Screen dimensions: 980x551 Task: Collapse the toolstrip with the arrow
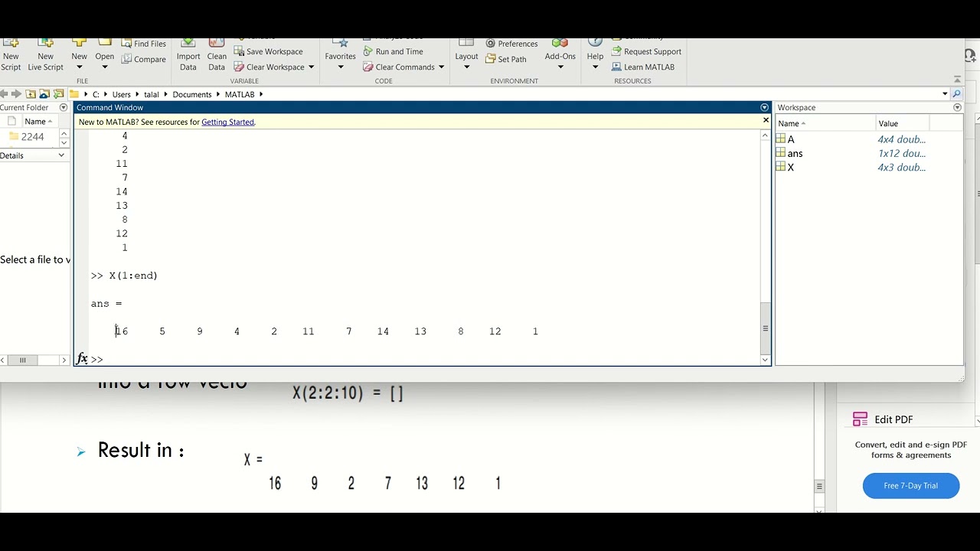(957, 80)
